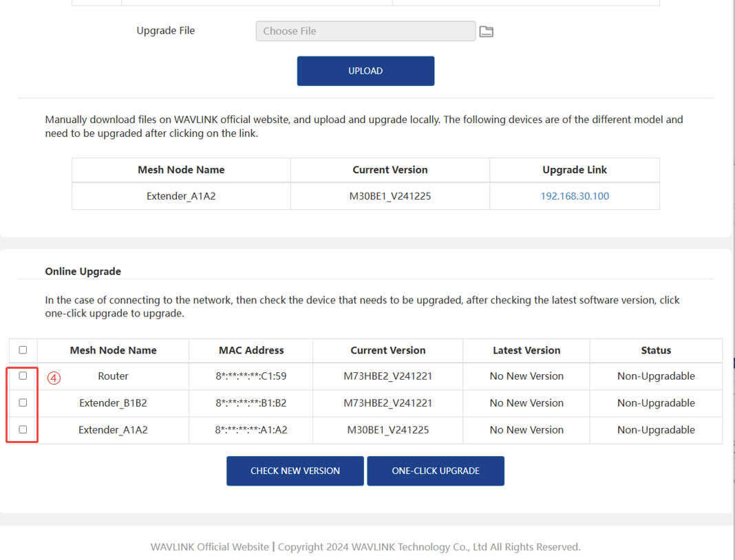Select the bottom Extender_A1A2 row checkbox

coord(23,429)
